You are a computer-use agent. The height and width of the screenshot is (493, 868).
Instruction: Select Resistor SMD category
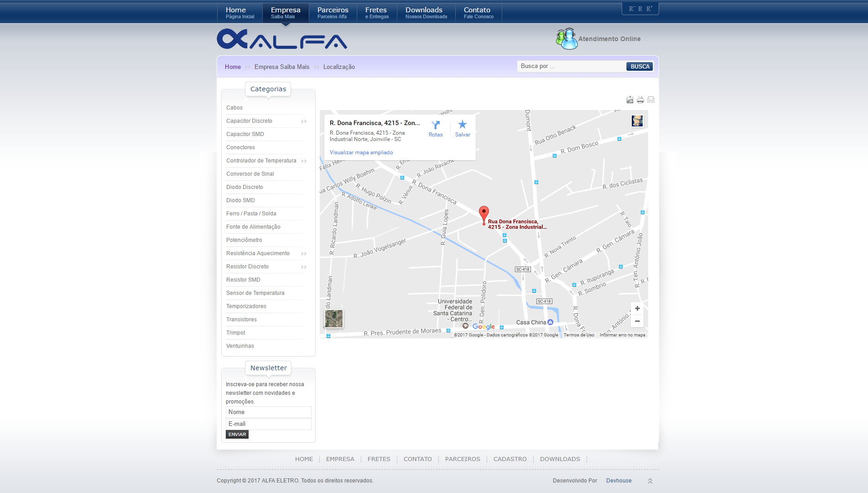pyautogui.click(x=243, y=280)
